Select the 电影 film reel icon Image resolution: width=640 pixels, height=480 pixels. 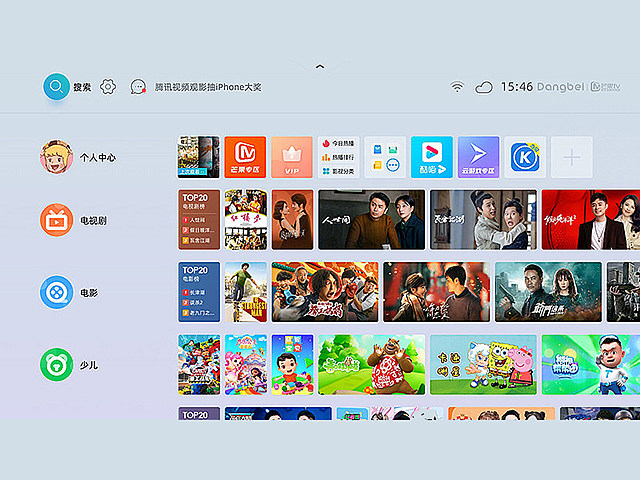click(x=56, y=292)
